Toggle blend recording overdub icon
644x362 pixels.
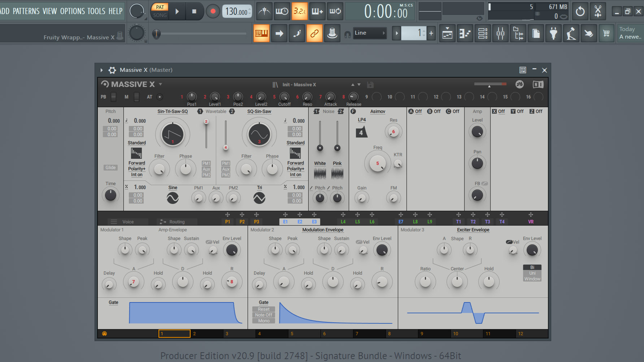pyautogui.click(x=317, y=12)
